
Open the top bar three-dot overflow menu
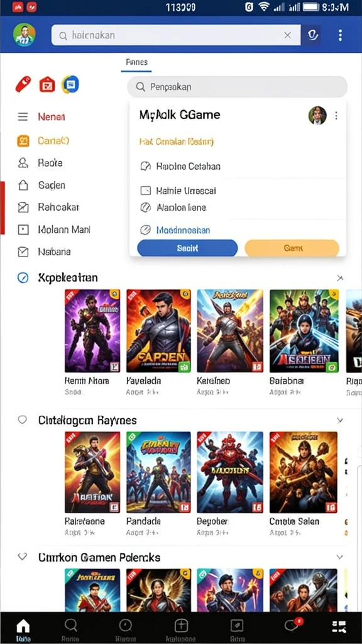pyautogui.click(x=340, y=35)
